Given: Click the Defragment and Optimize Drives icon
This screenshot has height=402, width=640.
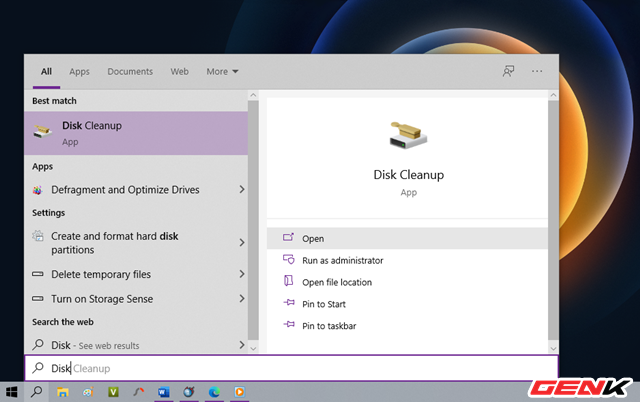Looking at the screenshot, I should pyautogui.click(x=38, y=190).
